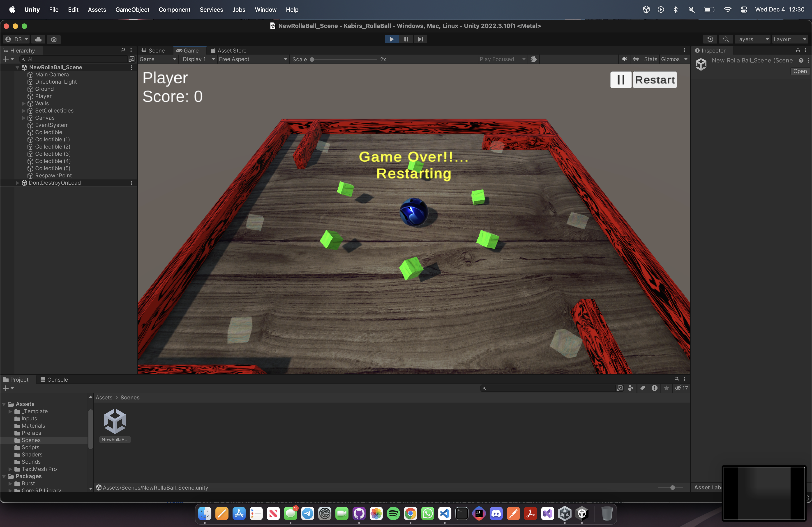Adjust the Game view Scale slider
This screenshot has width=812, height=527.
point(312,59)
